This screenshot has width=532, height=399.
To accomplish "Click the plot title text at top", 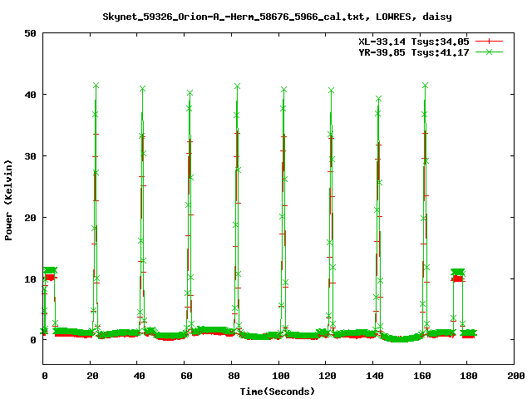I will click(277, 17).
